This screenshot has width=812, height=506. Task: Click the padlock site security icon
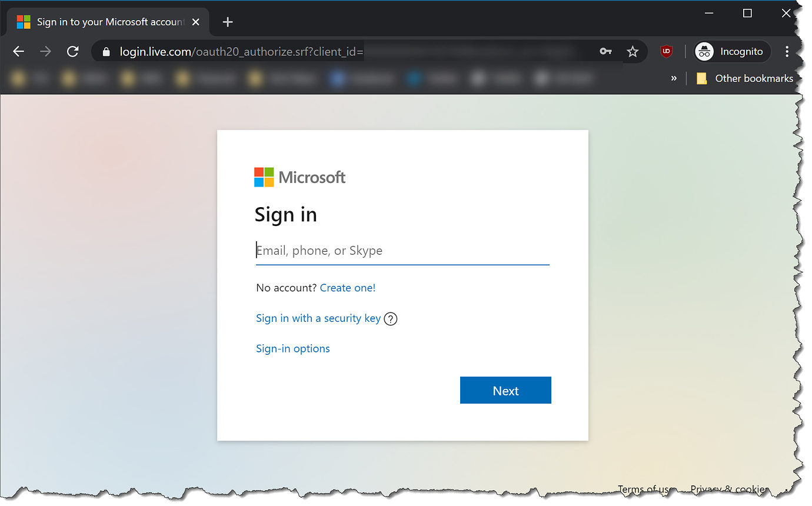[106, 52]
